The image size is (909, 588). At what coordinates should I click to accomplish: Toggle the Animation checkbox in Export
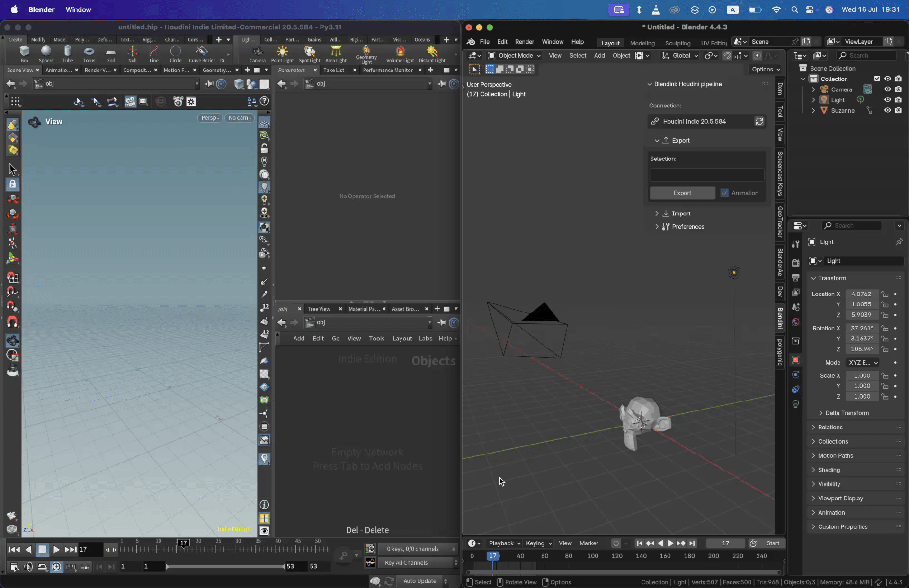(724, 193)
